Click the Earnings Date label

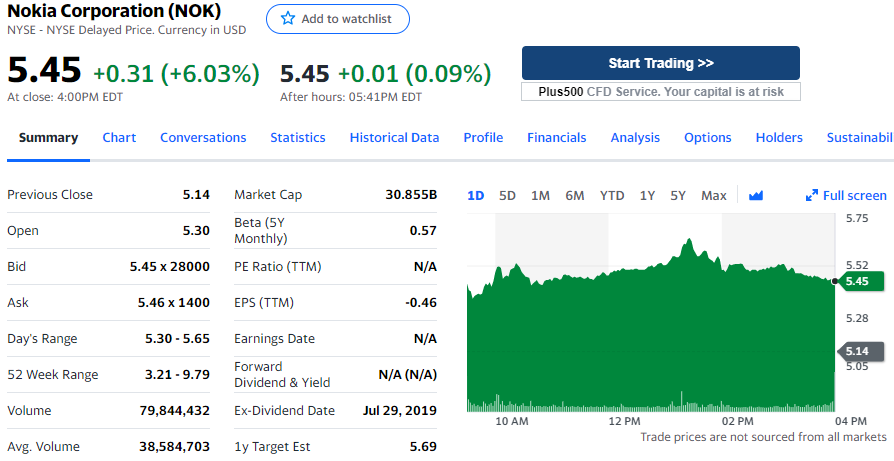click(x=274, y=338)
